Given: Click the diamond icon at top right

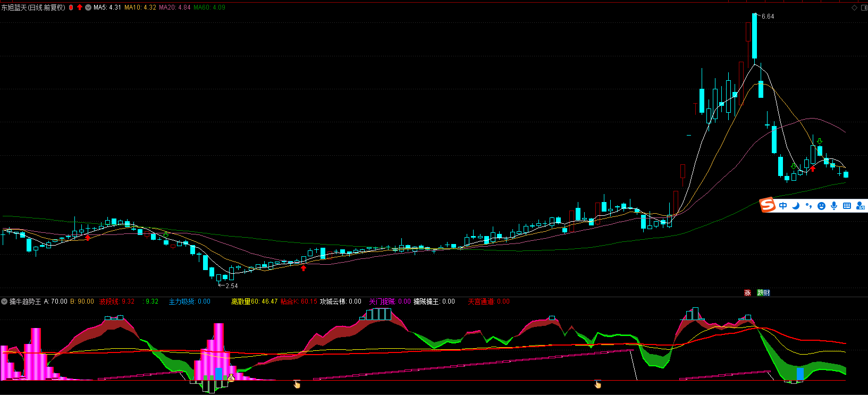Looking at the screenshot, I should 855,7.
